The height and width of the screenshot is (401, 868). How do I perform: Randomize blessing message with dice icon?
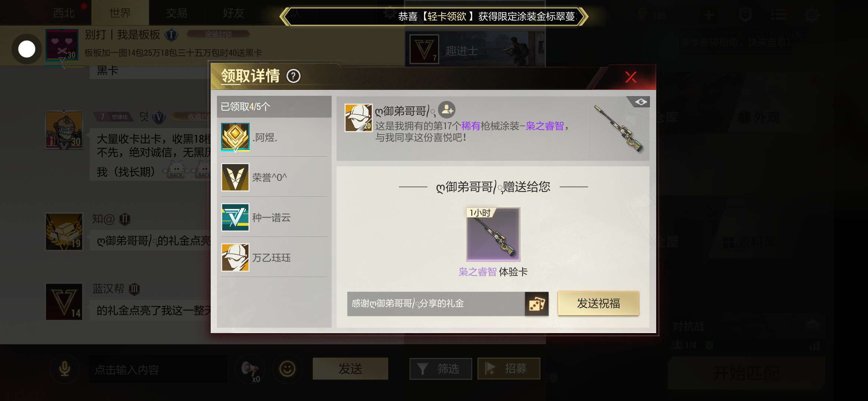(x=536, y=304)
